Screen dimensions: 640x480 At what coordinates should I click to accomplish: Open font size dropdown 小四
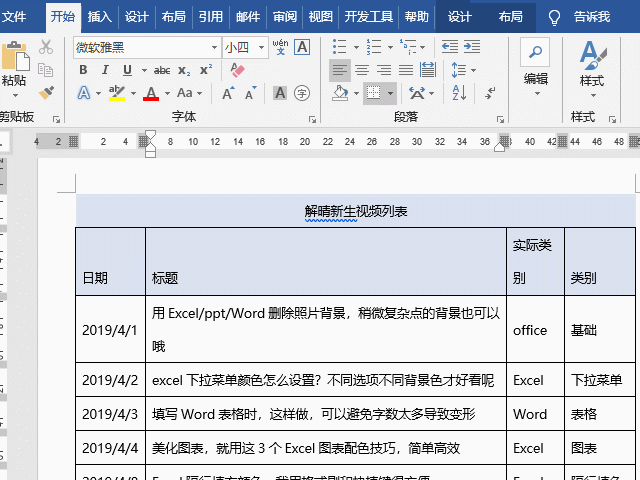(261, 47)
